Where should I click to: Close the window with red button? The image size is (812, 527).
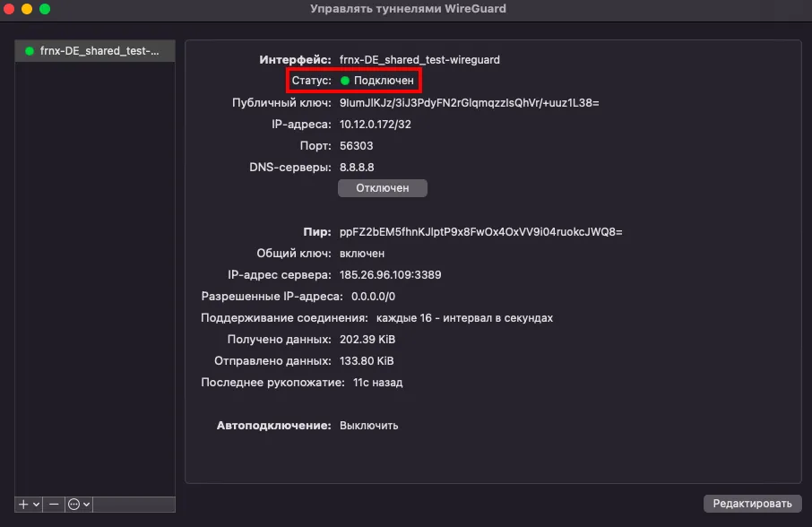(x=9, y=8)
